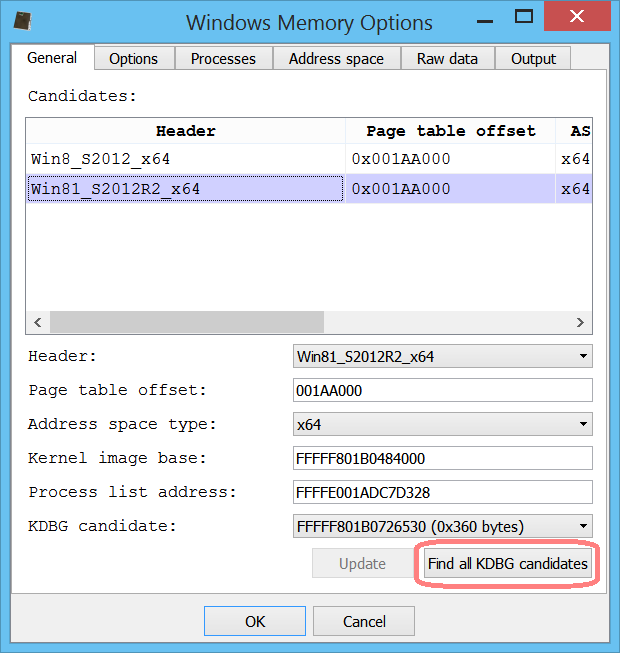The height and width of the screenshot is (653, 620).
Task: Click the Page table offset column heading
Action: coord(451,131)
